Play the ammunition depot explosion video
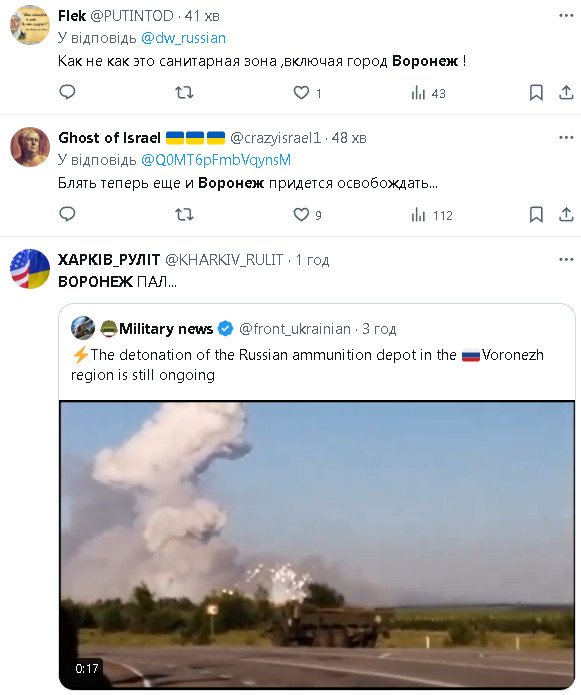This screenshot has height=695, width=581. (317, 545)
